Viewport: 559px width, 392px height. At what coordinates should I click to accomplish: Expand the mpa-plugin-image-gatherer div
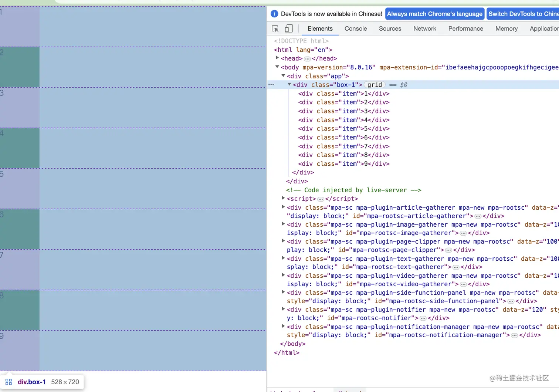click(283, 224)
